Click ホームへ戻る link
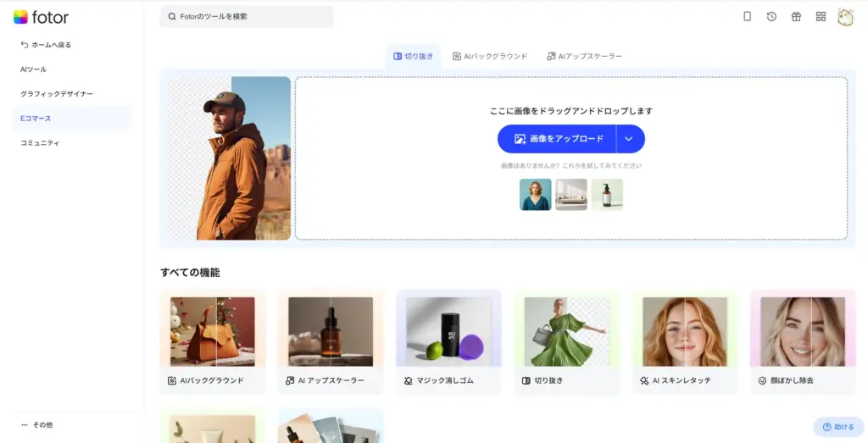868x443 pixels. pyautogui.click(x=52, y=45)
